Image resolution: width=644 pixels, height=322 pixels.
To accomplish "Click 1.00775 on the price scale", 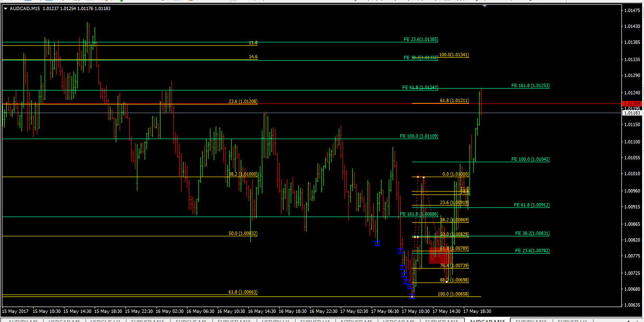I will 632,256.
